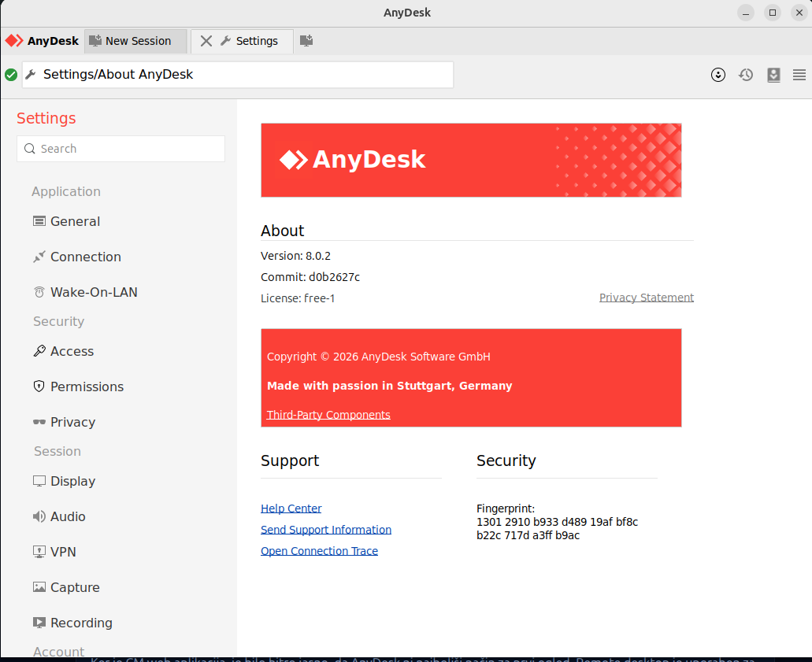Click the Access key icon

[39, 351]
